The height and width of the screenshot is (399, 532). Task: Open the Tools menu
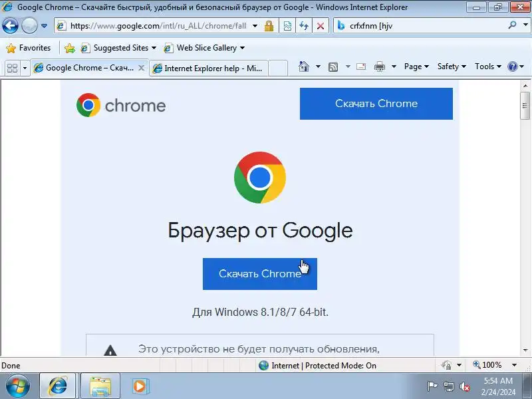tap(487, 66)
